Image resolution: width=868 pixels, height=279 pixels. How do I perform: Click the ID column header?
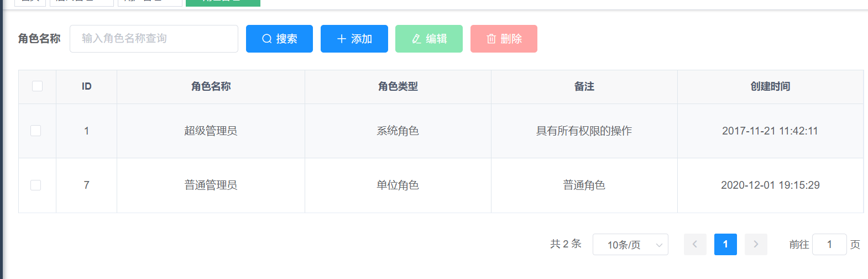[x=86, y=86]
